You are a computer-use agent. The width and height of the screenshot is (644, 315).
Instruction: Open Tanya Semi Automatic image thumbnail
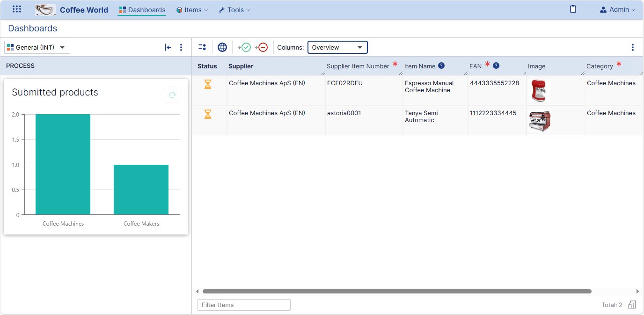[540, 121]
